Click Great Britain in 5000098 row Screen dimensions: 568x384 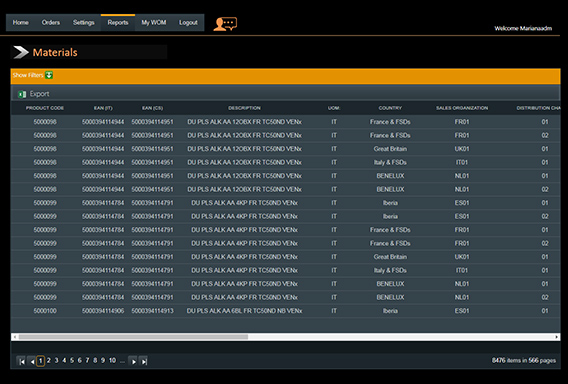tap(390, 149)
